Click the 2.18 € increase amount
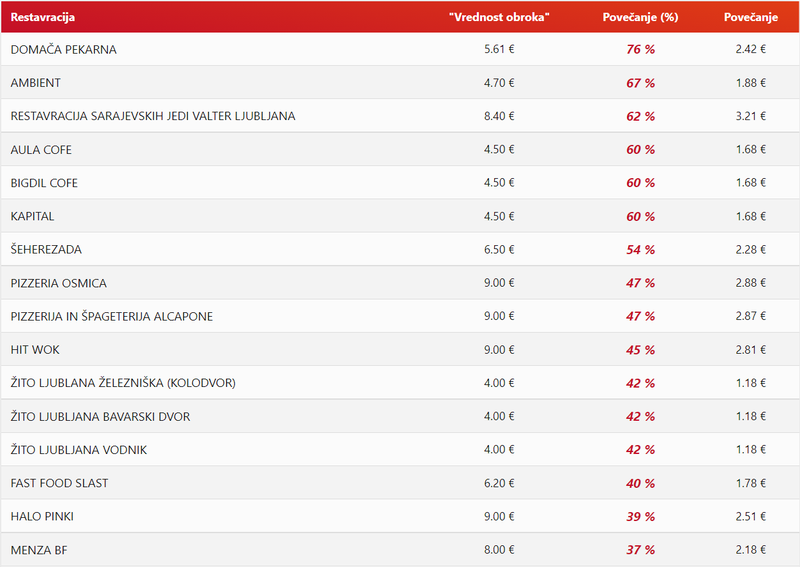Image resolution: width=800 pixels, height=567 pixels. [751, 550]
